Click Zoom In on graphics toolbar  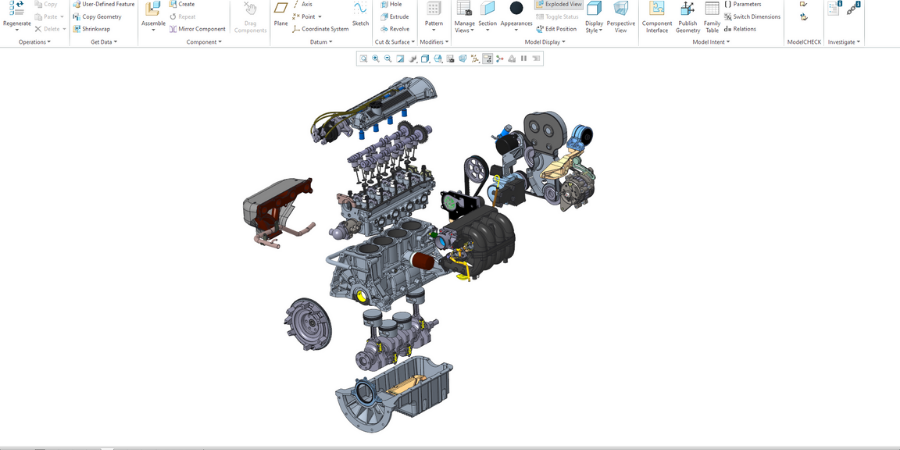[376, 59]
